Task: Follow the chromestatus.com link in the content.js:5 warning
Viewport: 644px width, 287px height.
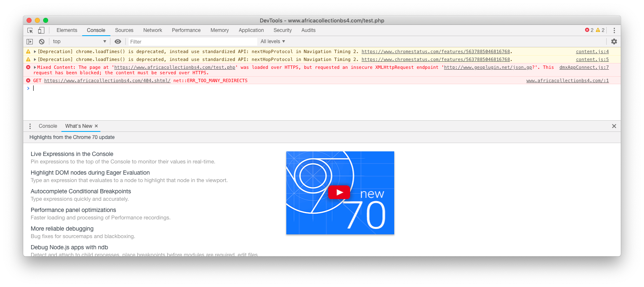Action: coord(436,60)
